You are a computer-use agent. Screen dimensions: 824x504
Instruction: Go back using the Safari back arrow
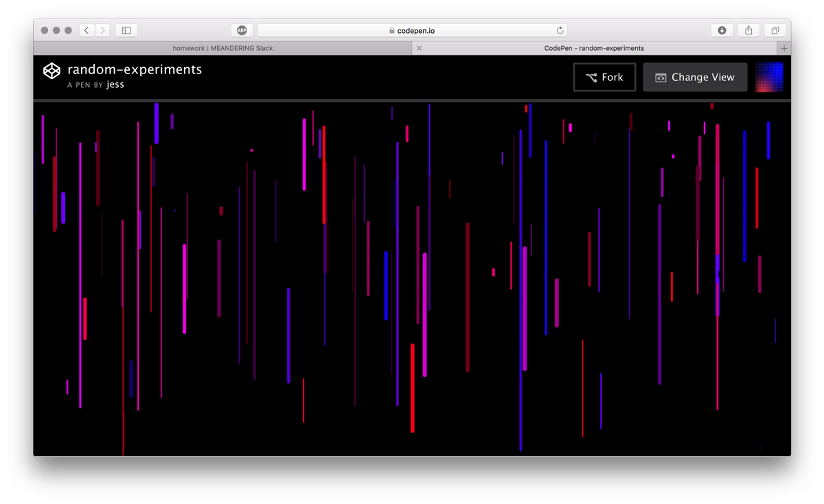click(x=87, y=30)
